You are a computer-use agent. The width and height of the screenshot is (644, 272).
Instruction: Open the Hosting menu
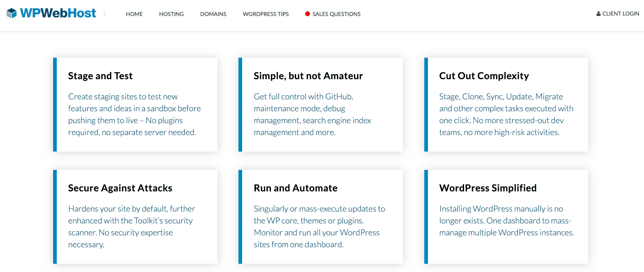(x=171, y=14)
